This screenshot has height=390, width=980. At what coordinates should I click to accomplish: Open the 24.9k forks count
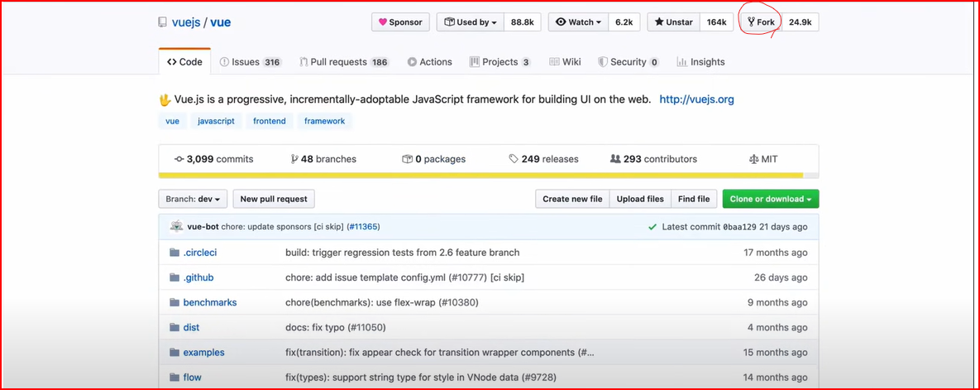[800, 22]
